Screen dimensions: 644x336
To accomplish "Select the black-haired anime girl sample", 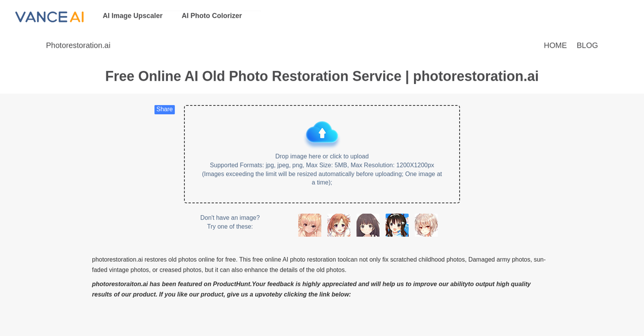I will click(x=368, y=225).
